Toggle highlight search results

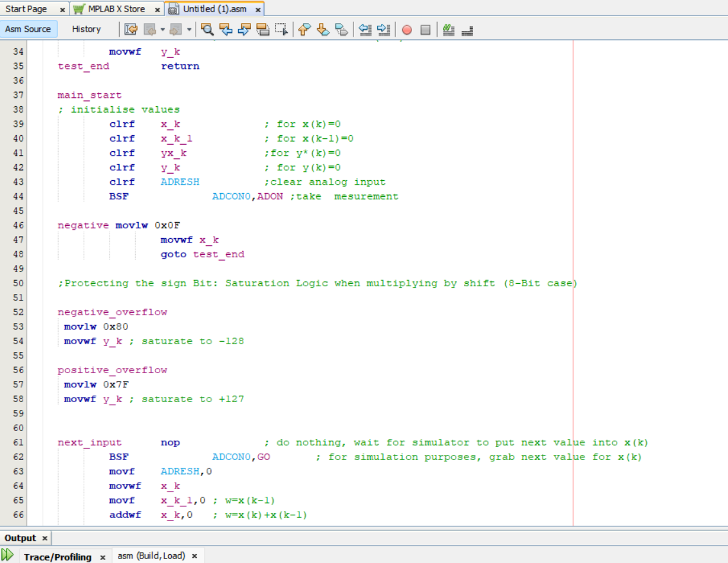point(264,30)
